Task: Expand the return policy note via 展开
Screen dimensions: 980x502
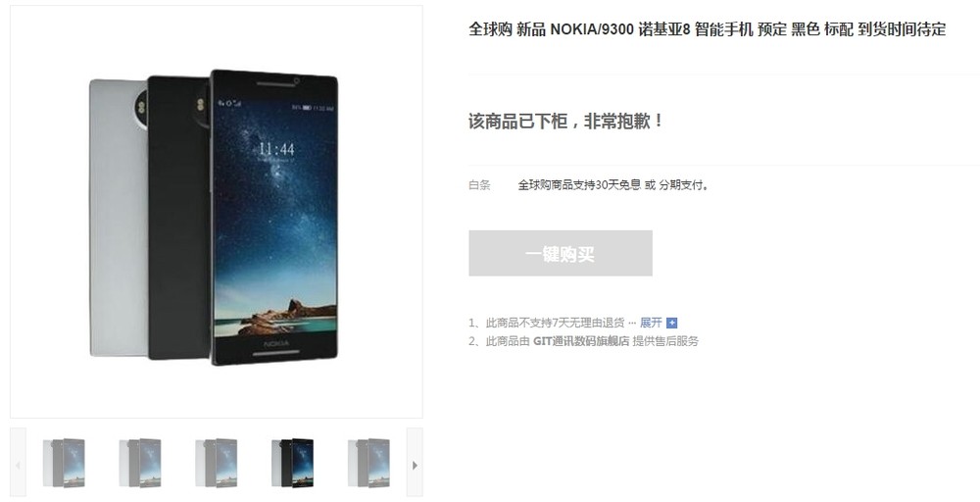Action: pyautogui.click(x=651, y=323)
